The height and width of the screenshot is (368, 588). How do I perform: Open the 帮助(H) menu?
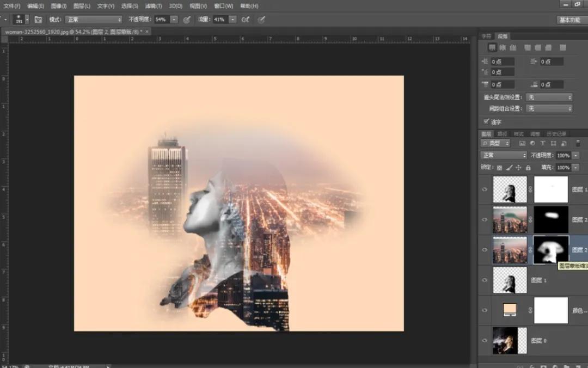click(249, 6)
